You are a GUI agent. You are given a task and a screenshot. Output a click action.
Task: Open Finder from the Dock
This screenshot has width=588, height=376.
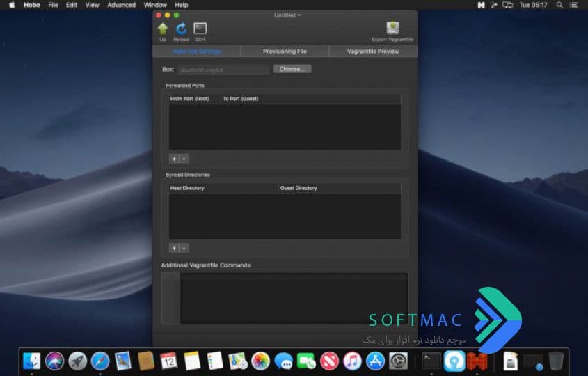32,361
